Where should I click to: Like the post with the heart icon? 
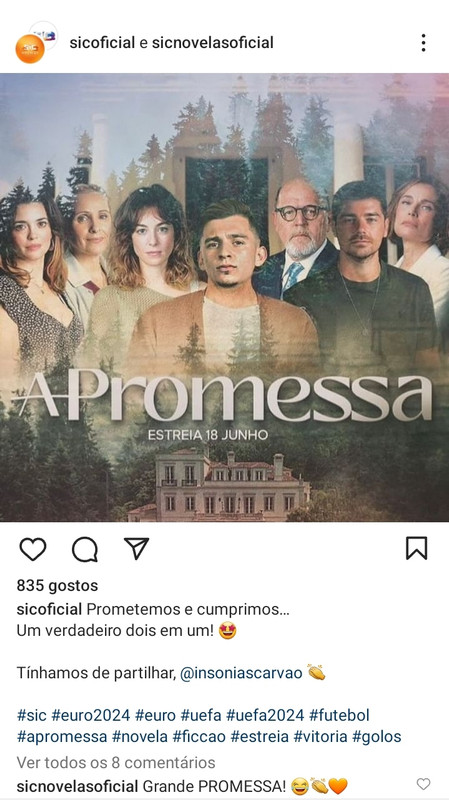[33, 549]
